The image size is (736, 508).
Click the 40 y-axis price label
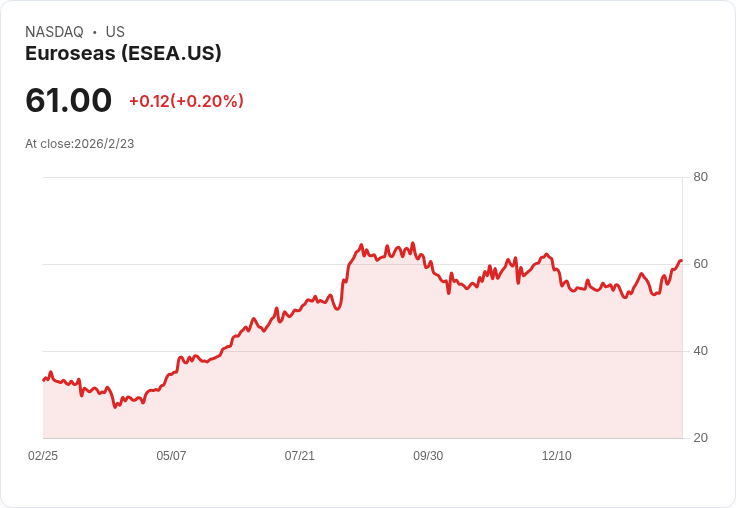click(700, 351)
